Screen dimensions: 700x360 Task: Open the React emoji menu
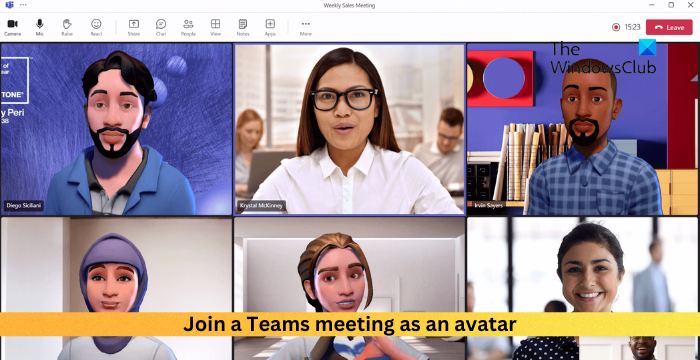96,27
